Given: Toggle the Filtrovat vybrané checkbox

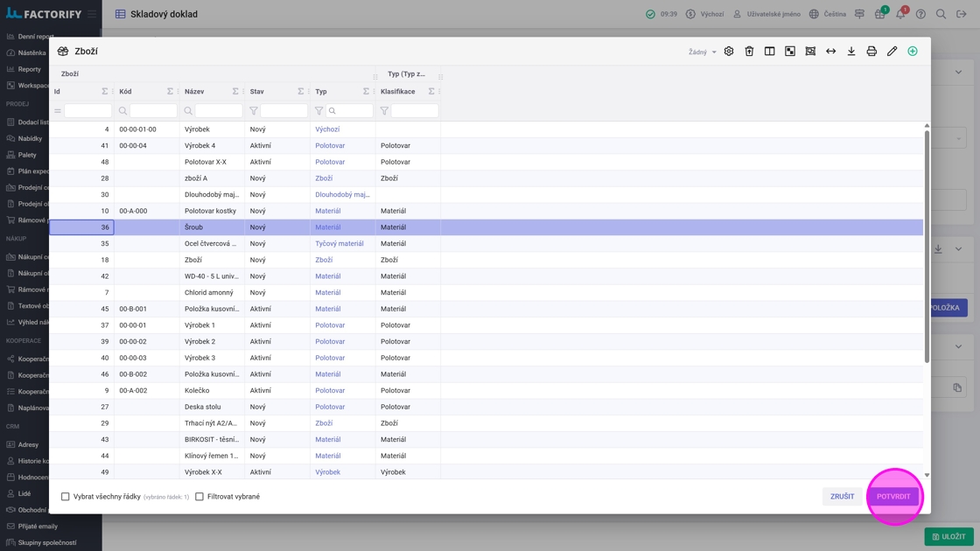Looking at the screenshot, I should (199, 497).
